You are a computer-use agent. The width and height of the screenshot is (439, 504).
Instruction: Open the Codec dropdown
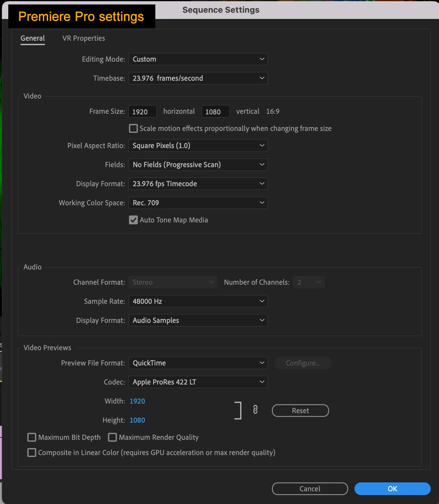198,382
